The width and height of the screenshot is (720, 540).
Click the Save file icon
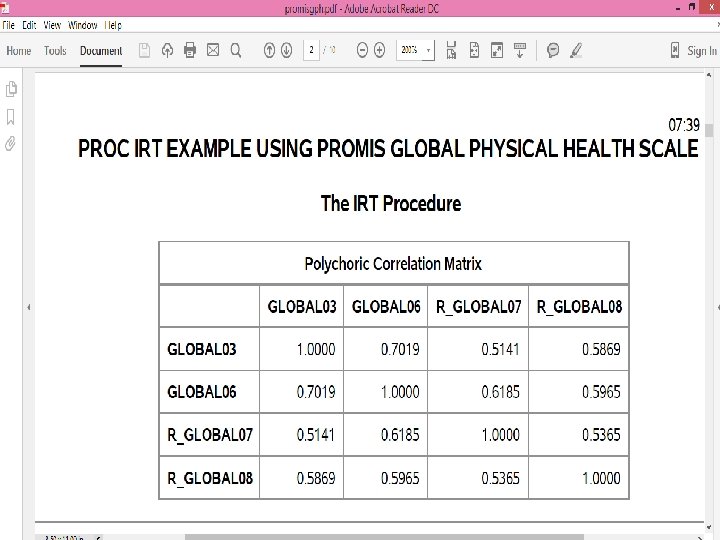point(144,50)
